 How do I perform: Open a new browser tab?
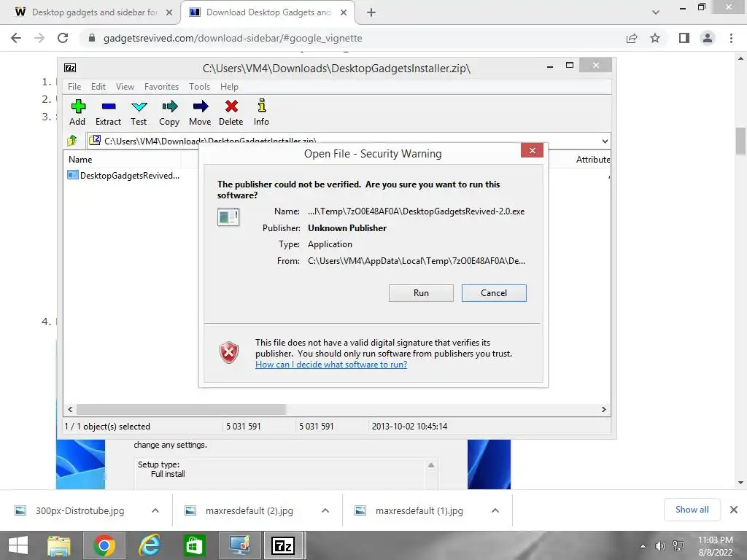click(371, 12)
